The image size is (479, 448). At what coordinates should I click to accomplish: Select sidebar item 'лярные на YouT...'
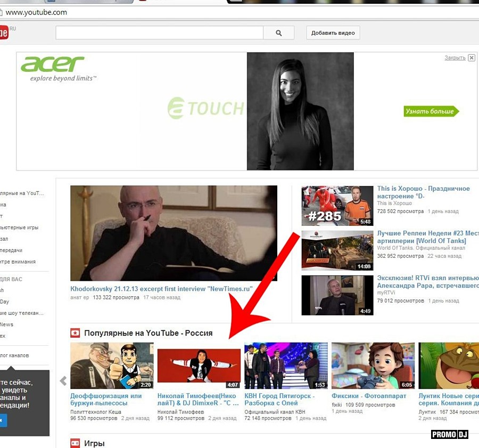22,193
